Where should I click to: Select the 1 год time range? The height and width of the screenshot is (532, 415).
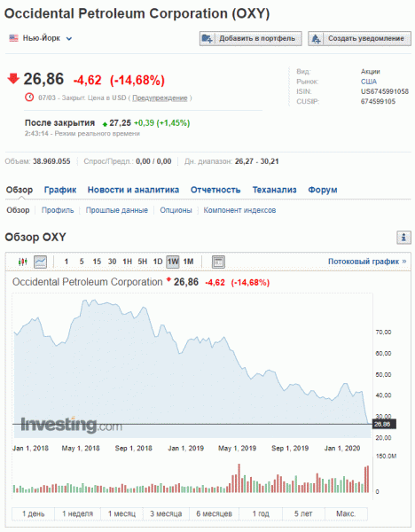[261, 513]
